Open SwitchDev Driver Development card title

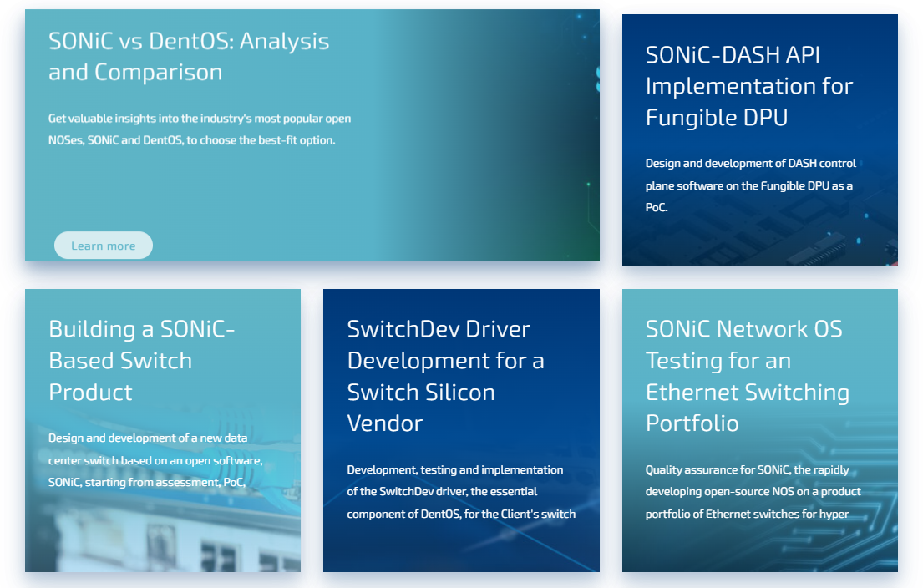click(x=445, y=376)
